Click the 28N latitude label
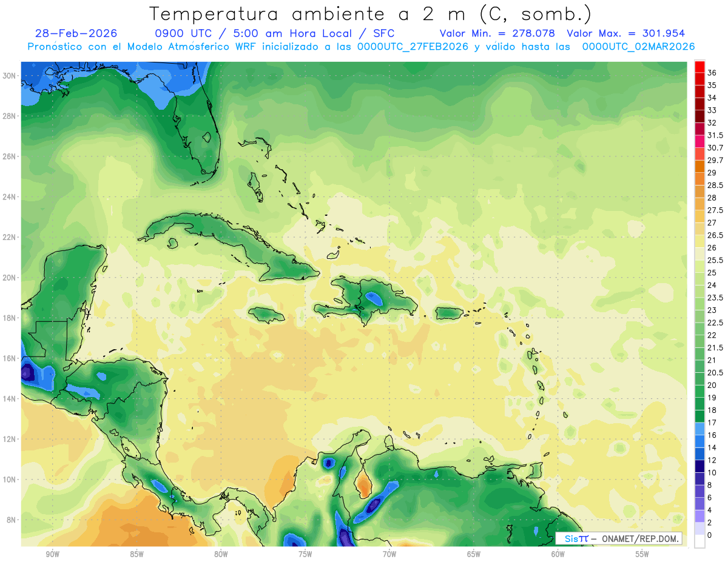This screenshot has width=728, height=562. [x=9, y=116]
